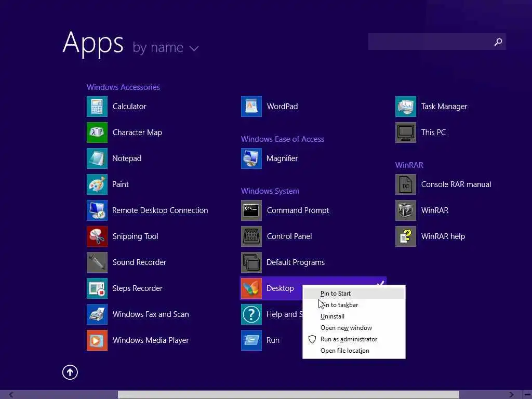This screenshot has height=399, width=532.
Task: Open the Console RAR manual icon
Action: [406, 184]
